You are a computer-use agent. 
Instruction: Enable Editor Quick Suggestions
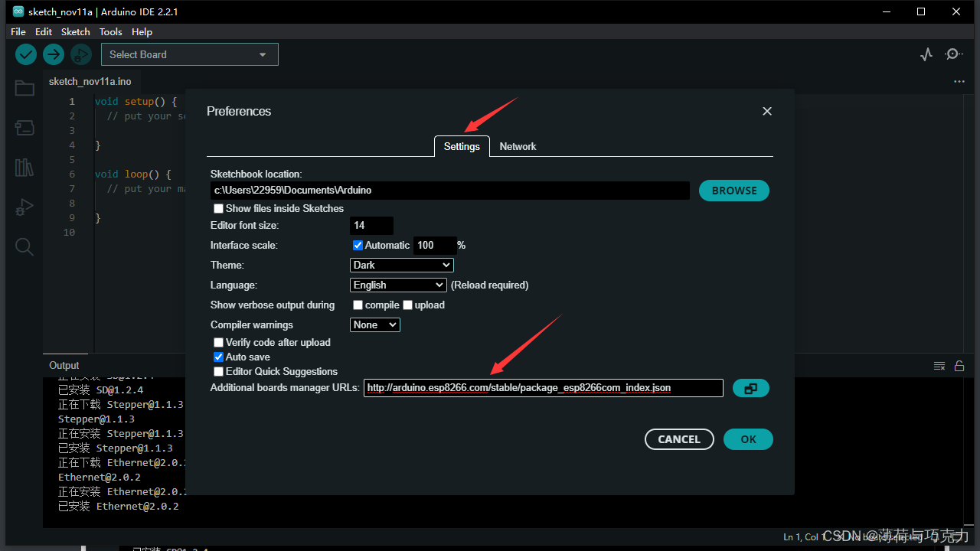pyautogui.click(x=218, y=371)
